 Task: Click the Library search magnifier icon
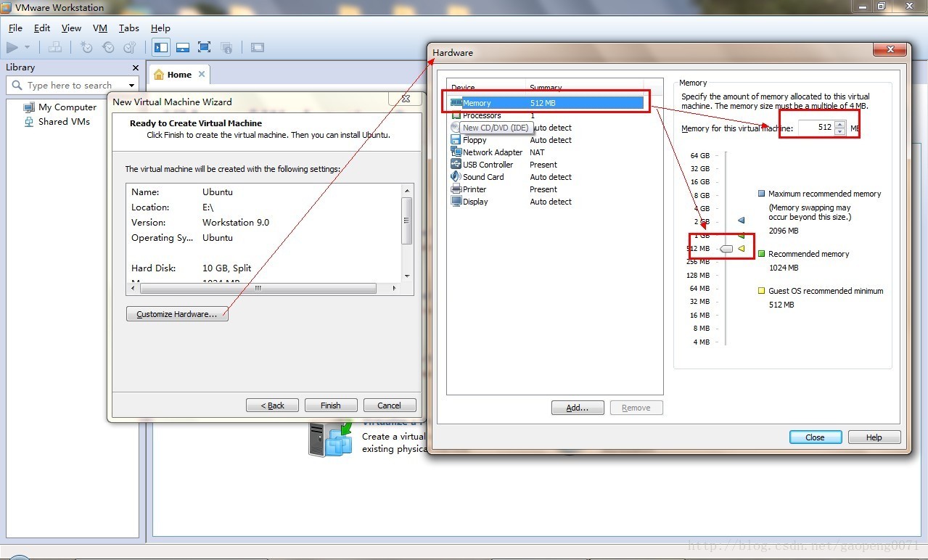pyautogui.click(x=17, y=86)
